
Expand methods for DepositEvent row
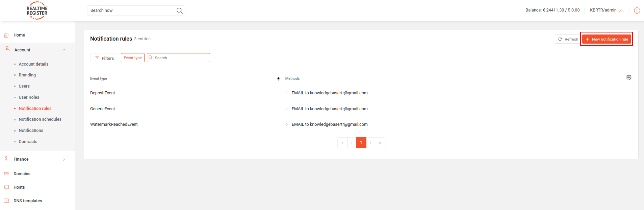(x=287, y=93)
